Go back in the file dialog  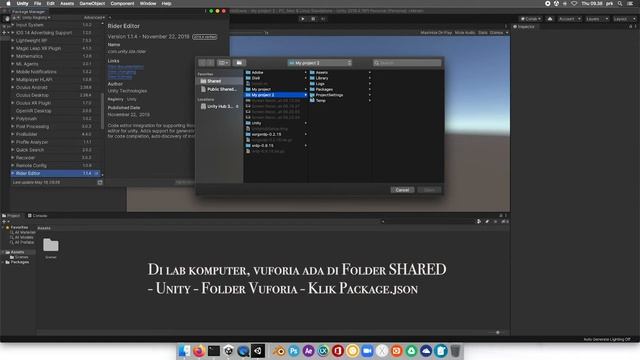pyautogui.click(x=202, y=63)
